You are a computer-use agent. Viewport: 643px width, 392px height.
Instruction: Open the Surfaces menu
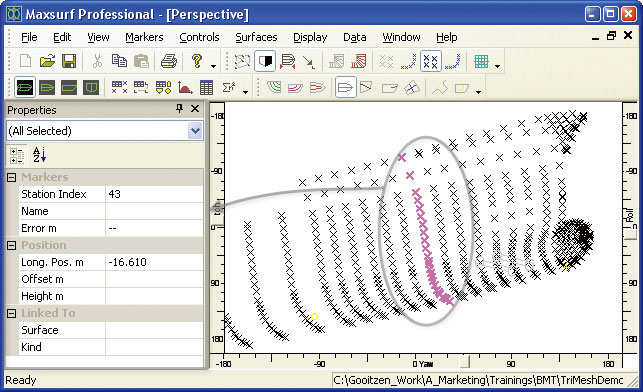click(256, 37)
